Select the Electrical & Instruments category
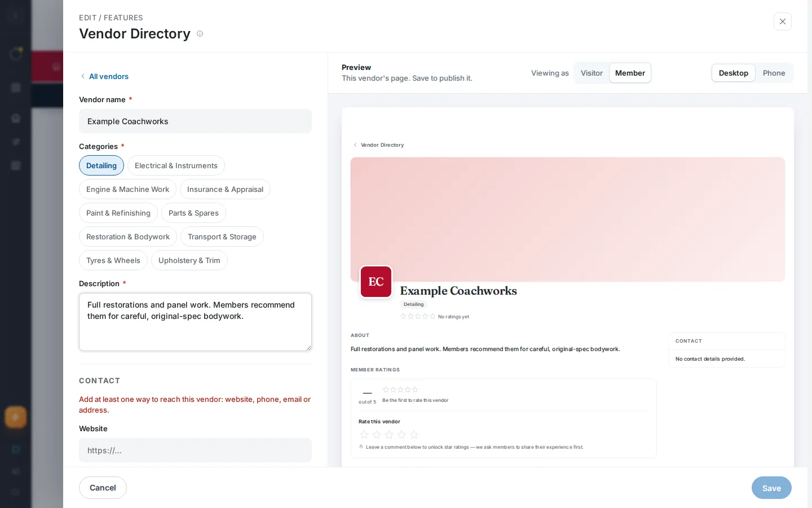This screenshot has width=812, height=508. tap(176, 165)
